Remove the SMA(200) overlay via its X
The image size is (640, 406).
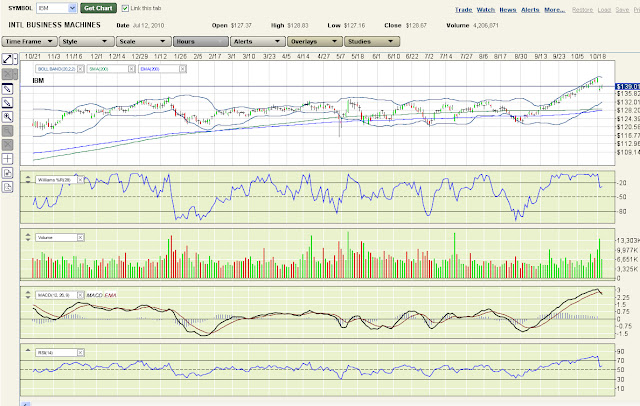coord(131,69)
